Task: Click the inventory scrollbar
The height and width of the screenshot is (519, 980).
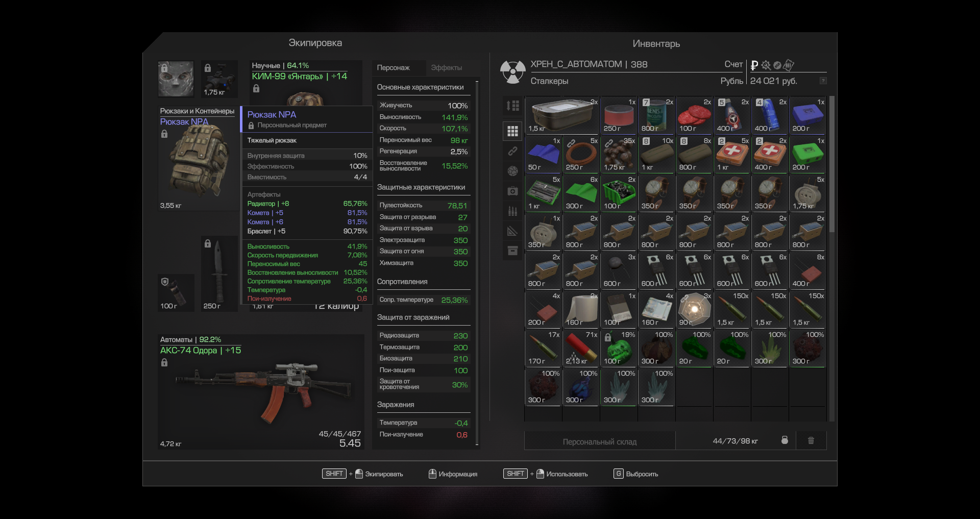Action: 832,164
